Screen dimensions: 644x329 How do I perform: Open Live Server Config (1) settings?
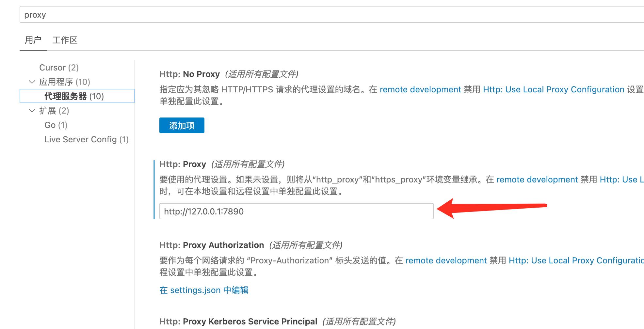click(87, 139)
